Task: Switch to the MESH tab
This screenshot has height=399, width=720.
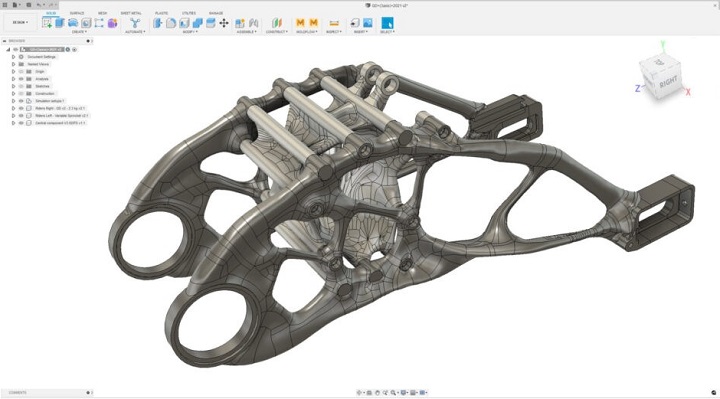Action: 102,13
